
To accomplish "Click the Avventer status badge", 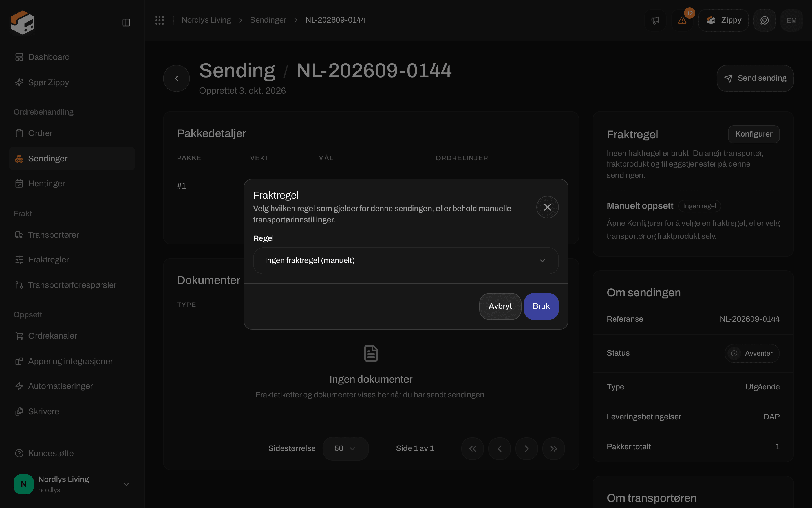I will click(x=752, y=353).
